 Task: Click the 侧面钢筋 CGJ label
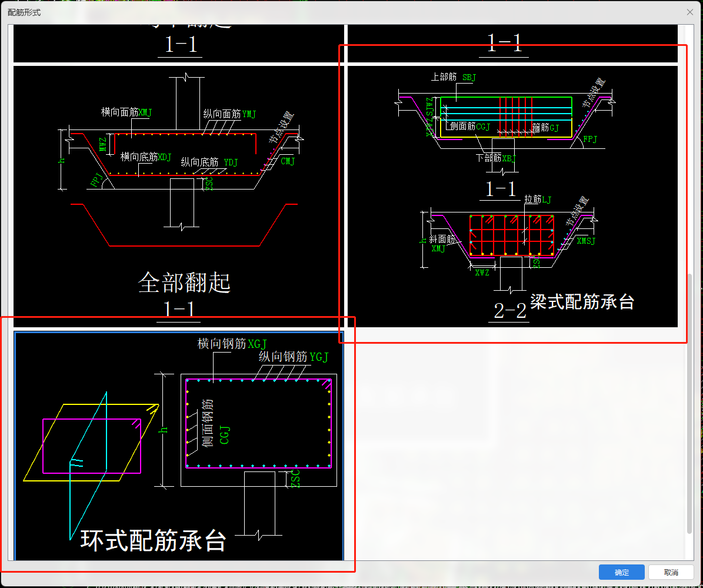(216, 423)
